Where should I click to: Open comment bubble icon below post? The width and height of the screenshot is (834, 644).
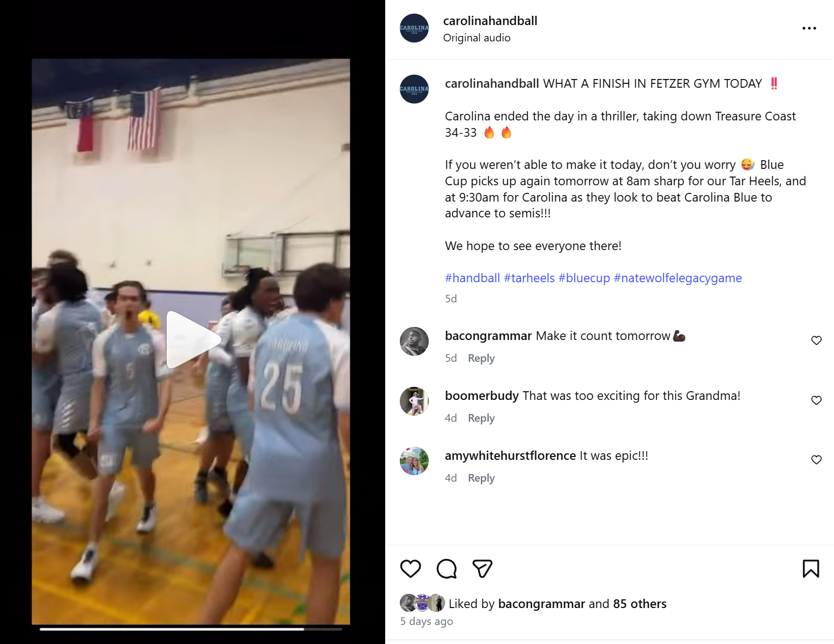point(447,569)
